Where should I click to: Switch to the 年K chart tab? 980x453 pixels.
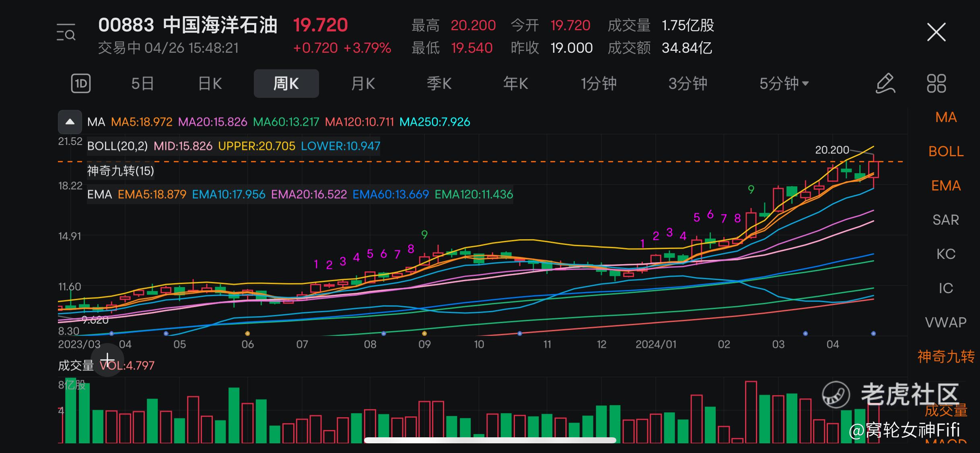(515, 84)
